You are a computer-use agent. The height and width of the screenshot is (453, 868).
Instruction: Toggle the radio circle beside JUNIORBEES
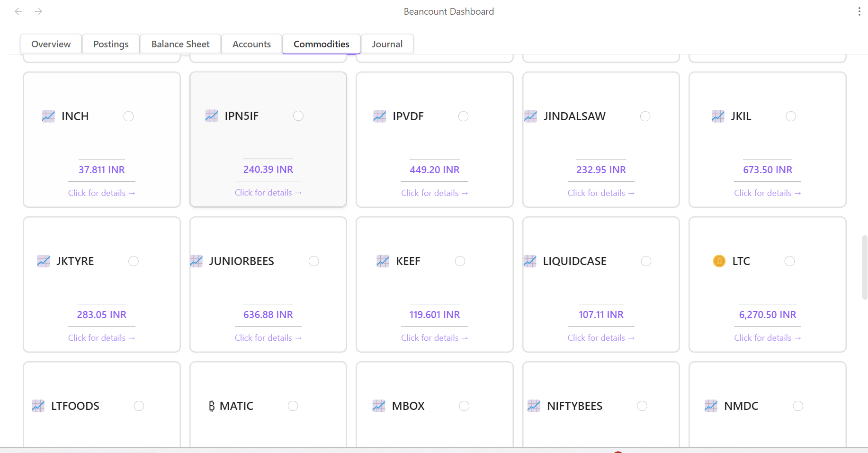tap(314, 261)
